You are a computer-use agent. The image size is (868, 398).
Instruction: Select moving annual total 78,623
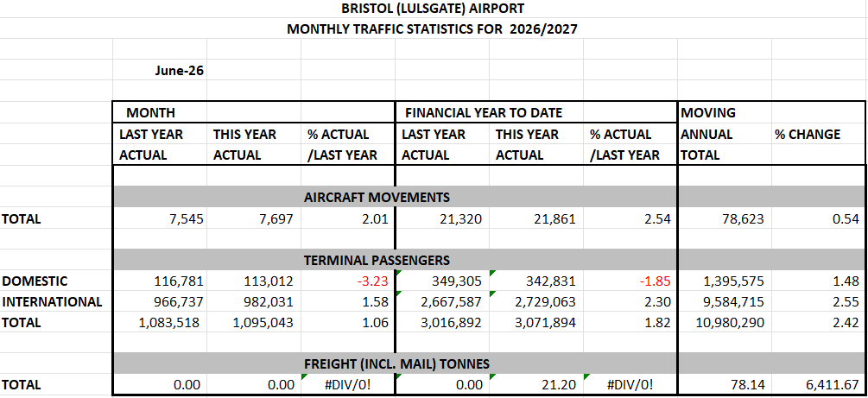[725, 219]
